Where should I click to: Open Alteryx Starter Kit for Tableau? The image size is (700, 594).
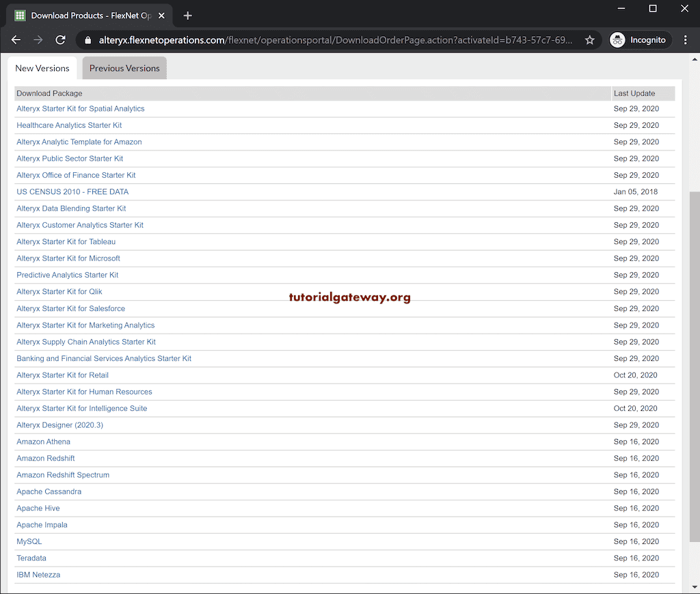coord(66,241)
